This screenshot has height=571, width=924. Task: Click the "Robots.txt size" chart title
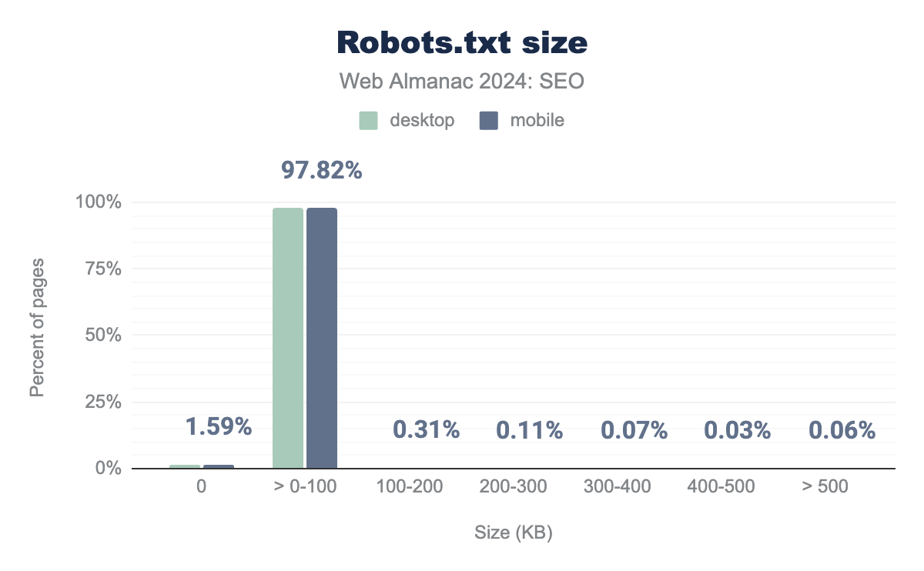coord(462,44)
